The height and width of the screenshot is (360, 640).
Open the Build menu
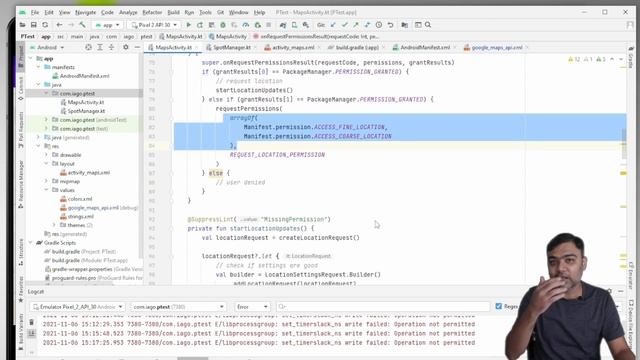[x=173, y=12]
